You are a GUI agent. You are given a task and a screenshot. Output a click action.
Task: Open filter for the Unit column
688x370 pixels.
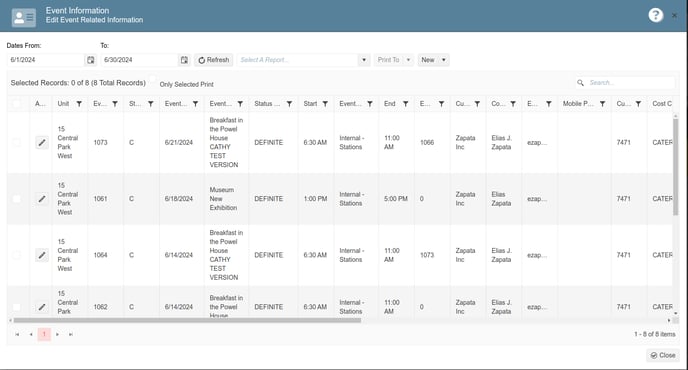(x=79, y=104)
